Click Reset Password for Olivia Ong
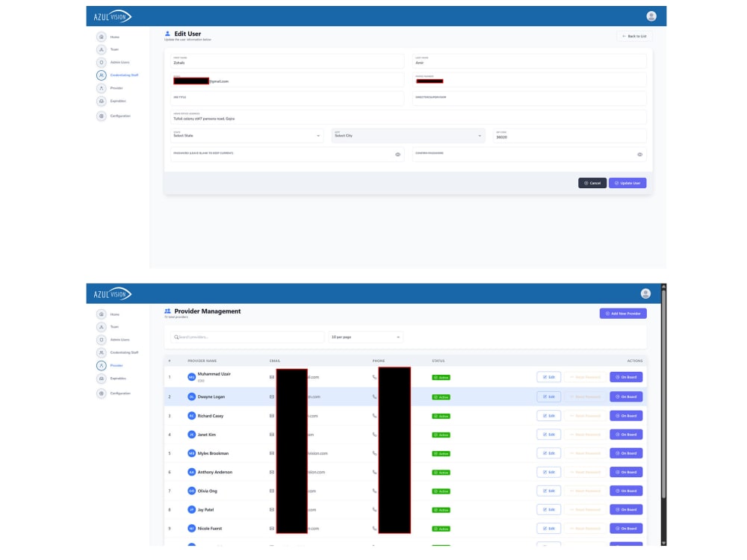This screenshot has height=560, width=747. [585, 491]
